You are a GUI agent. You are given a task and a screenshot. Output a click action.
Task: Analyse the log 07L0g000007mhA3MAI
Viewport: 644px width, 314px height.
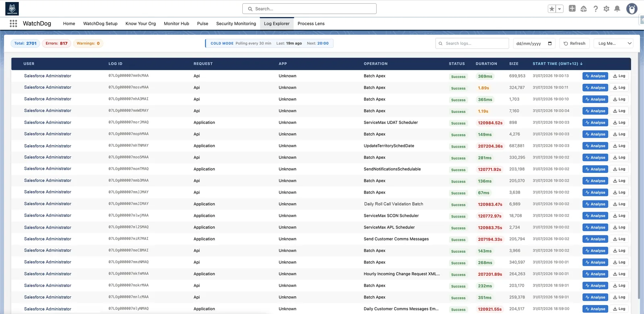[x=595, y=99]
